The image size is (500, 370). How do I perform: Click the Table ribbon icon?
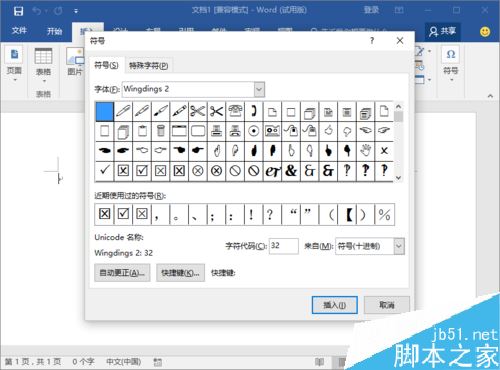pyautogui.click(x=43, y=56)
